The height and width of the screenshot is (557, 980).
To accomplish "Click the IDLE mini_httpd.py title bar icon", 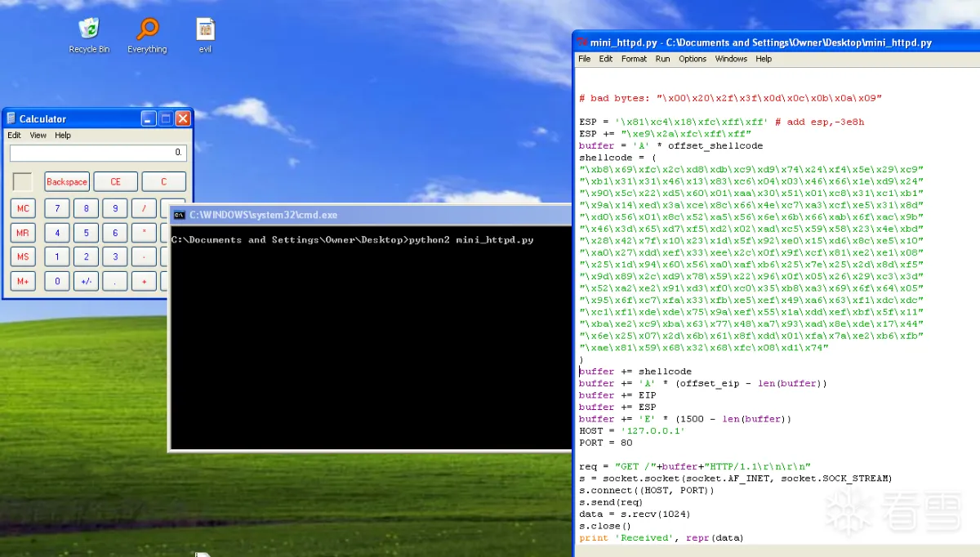I will coord(581,42).
